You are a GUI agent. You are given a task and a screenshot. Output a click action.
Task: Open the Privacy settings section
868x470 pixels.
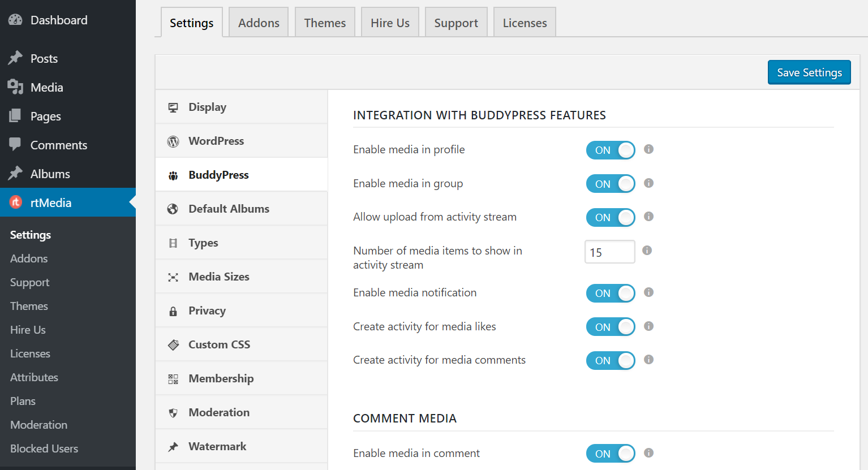tap(207, 310)
